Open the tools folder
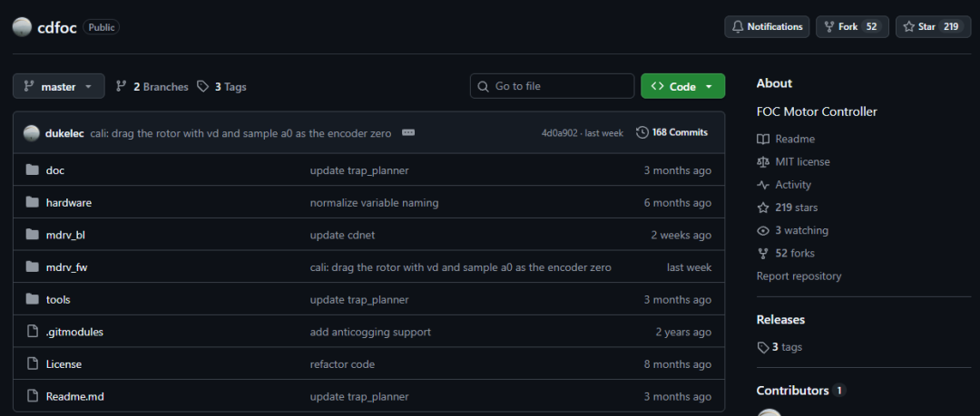Image resolution: width=980 pixels, height=416 pixels. click(58, 300)
